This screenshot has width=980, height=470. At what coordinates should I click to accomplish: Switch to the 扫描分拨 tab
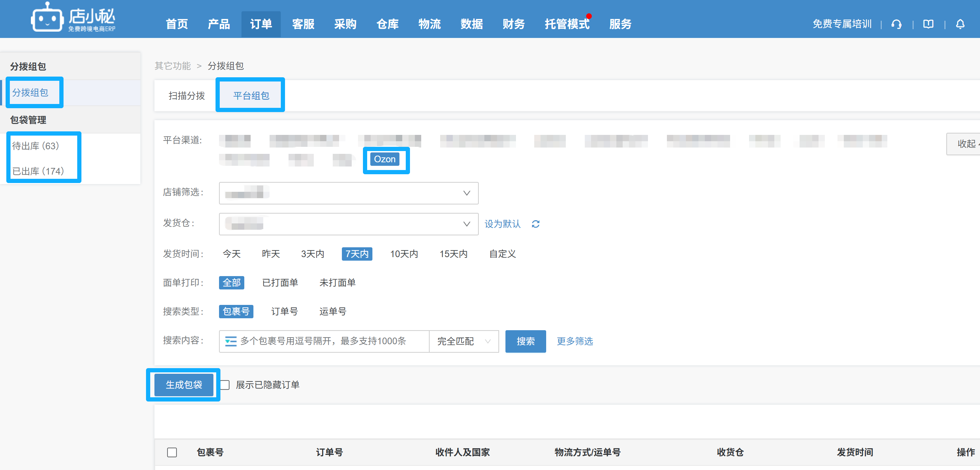(x=186, y=96)
